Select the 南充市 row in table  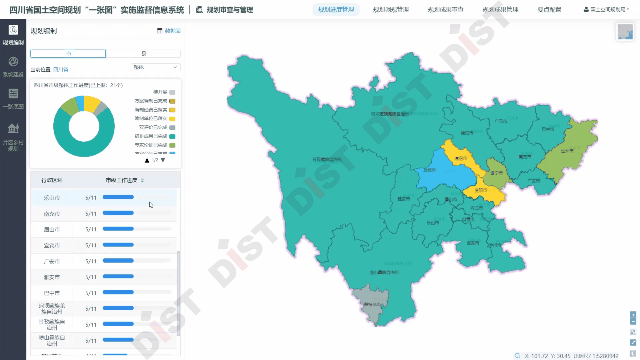tap(104, 213)
